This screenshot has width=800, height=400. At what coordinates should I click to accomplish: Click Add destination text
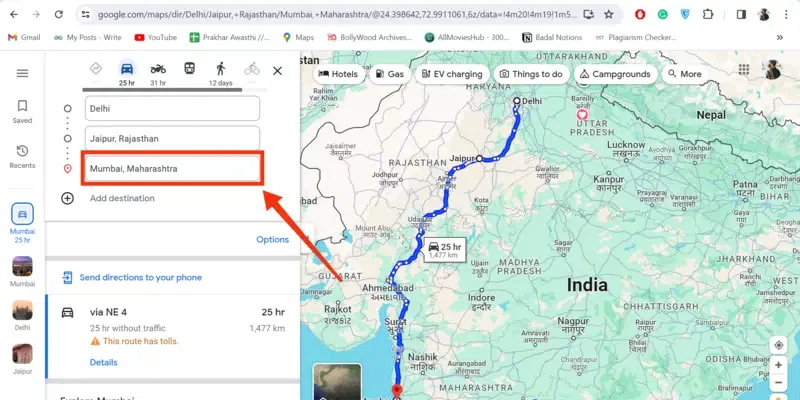pos(122,198)
